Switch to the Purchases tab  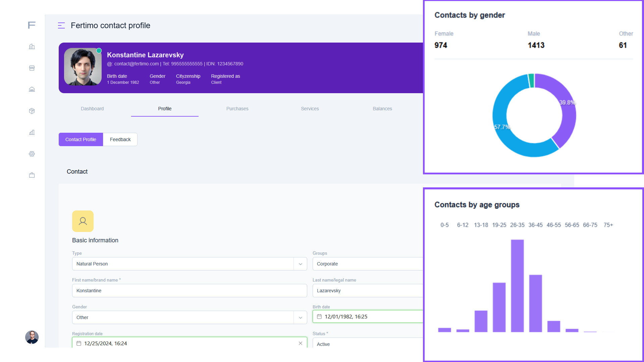pyautogui.click(x=237, y=109)
